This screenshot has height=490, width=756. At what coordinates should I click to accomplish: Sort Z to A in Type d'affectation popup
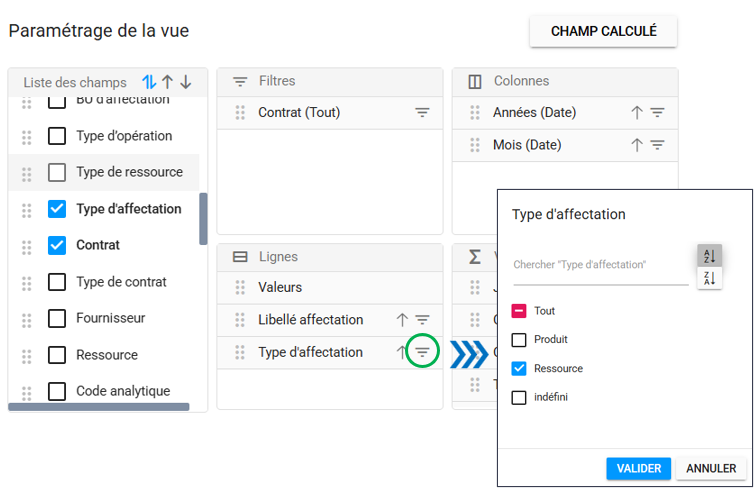click(x=709, y=279)
